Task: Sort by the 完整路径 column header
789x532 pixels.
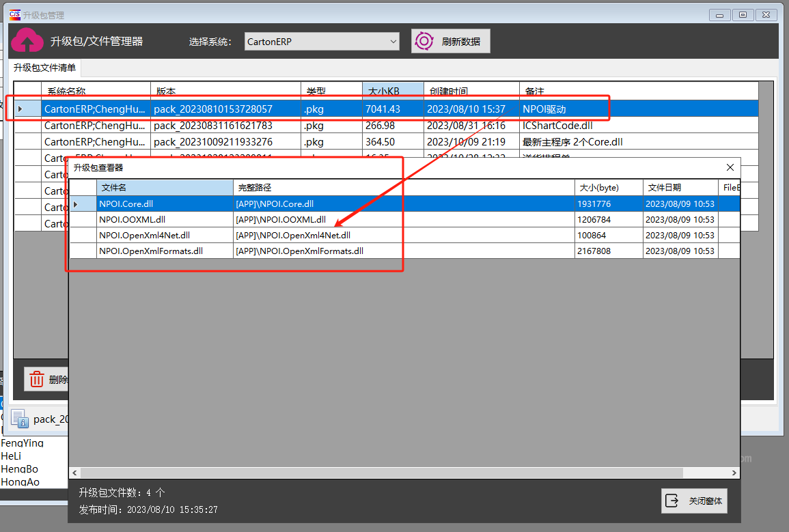Action: (x=404, y=188)
